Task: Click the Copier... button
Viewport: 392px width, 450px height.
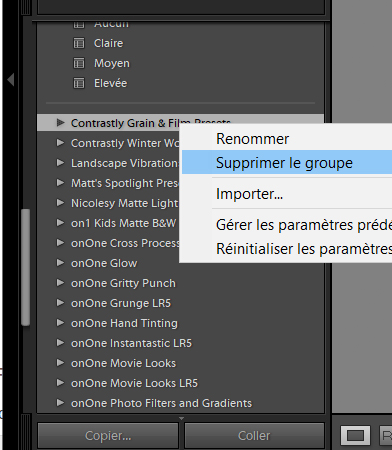Action: pyautogui.click(x=108, y=435)
